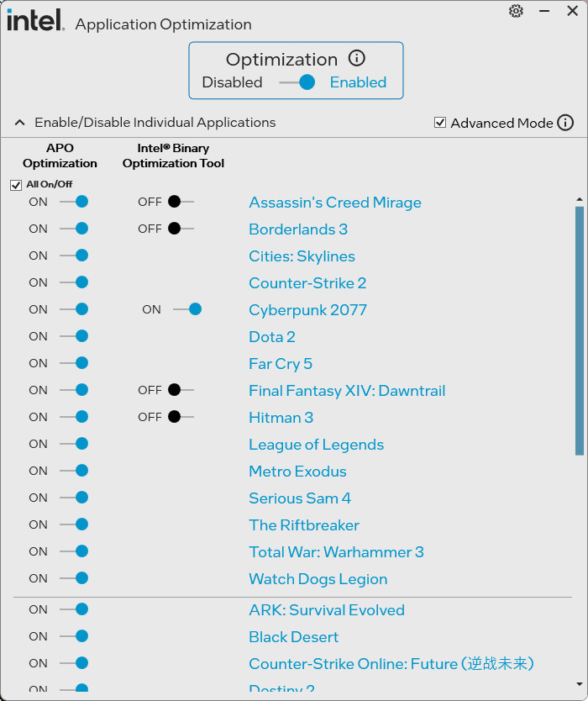Disable APO optimization for Black Desert

point(75,636)
